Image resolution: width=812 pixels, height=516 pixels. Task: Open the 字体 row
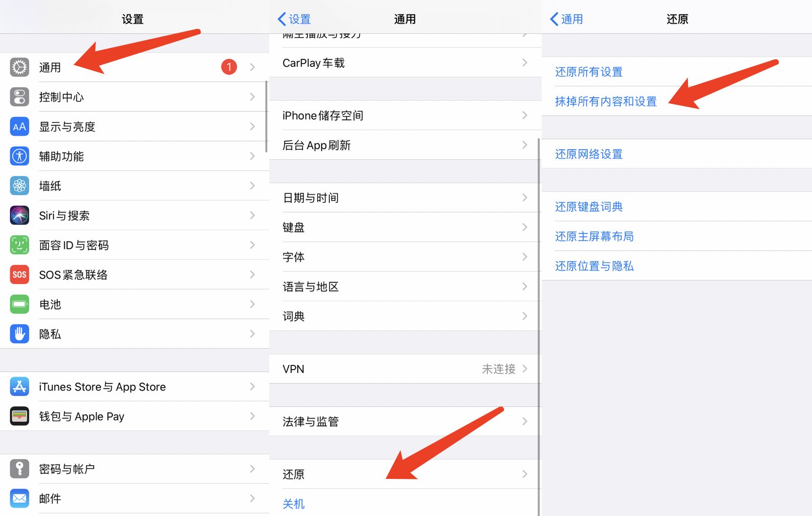(405, 257)
